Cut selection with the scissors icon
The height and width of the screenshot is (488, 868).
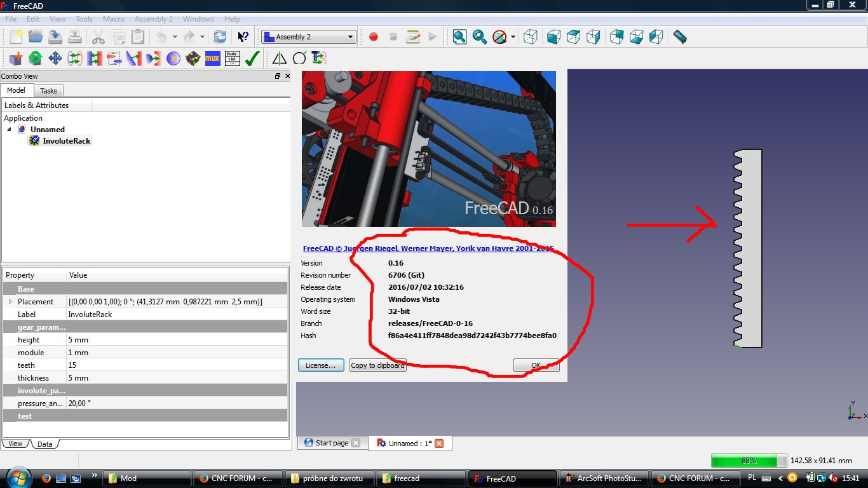[x=98, y=37]
